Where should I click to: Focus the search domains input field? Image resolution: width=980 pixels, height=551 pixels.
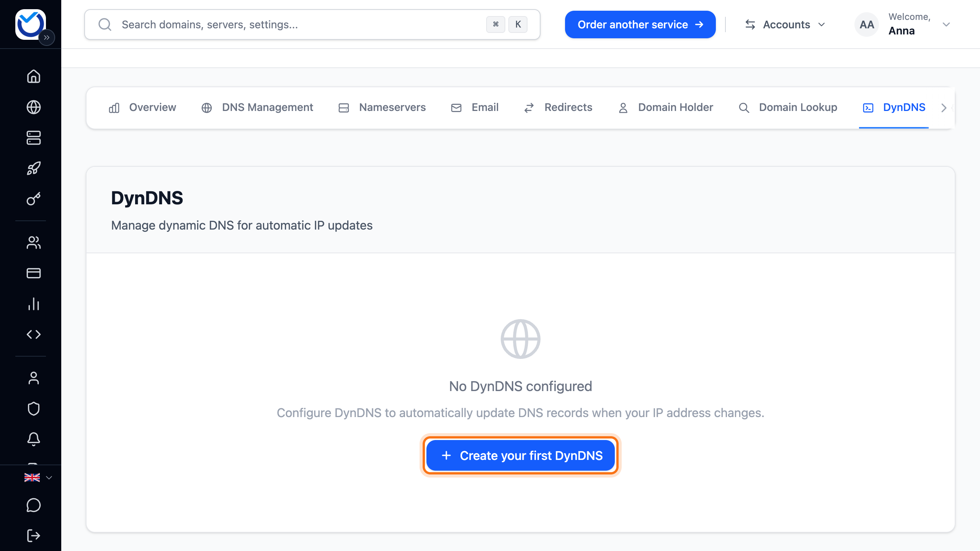click(312, 24)
